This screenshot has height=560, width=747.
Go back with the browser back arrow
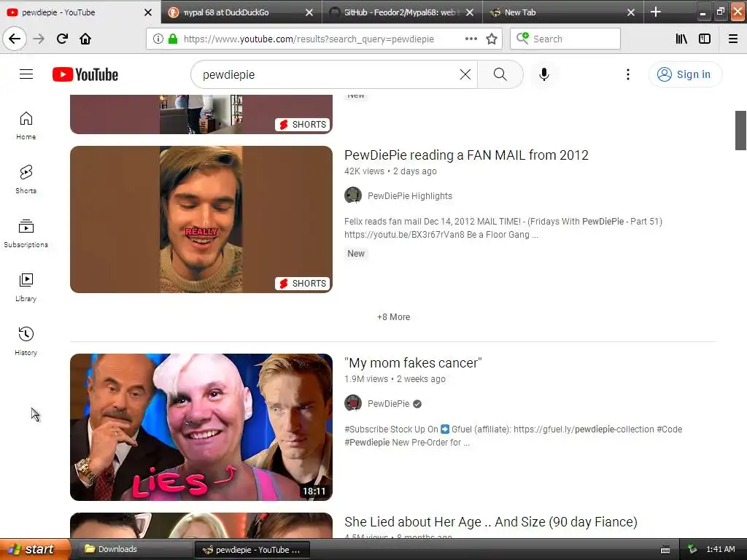point(15,39)
